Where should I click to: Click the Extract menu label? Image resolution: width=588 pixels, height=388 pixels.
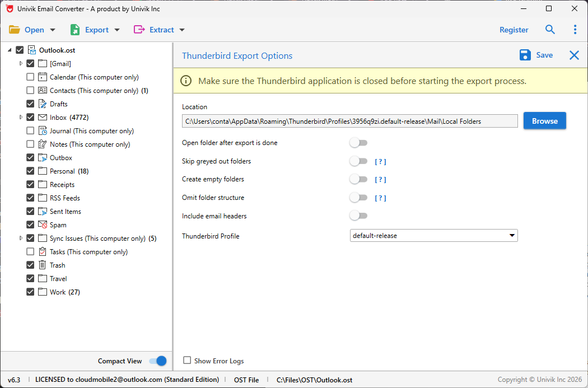coord(162,30)
